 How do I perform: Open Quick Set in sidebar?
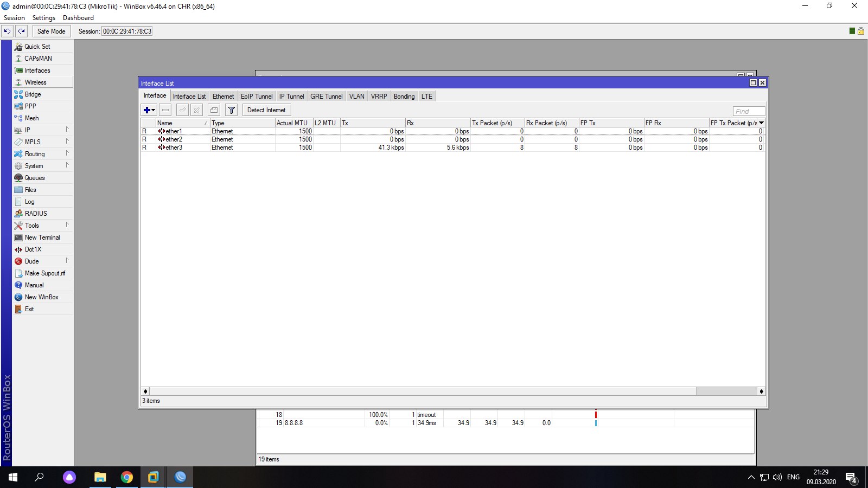click(43, 47)
